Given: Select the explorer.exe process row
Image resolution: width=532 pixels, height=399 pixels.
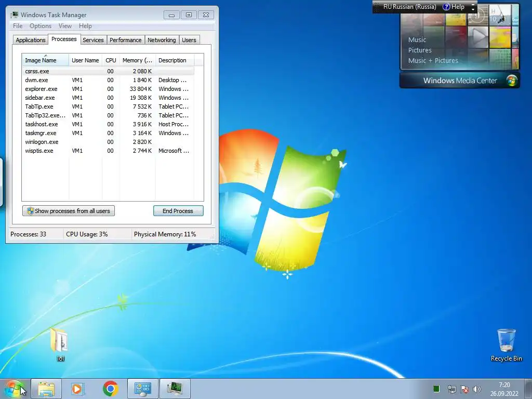Looking at the screenshot, I should click(x=108, y=89).
